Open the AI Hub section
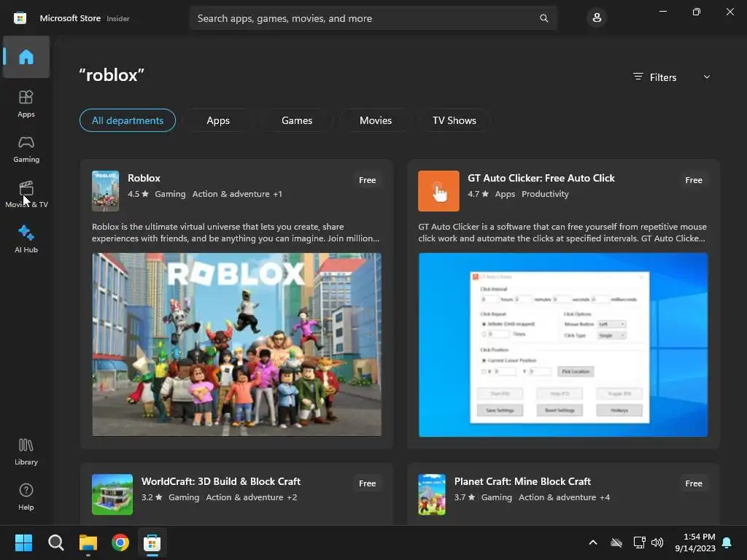747x560 pixels. 26,239
